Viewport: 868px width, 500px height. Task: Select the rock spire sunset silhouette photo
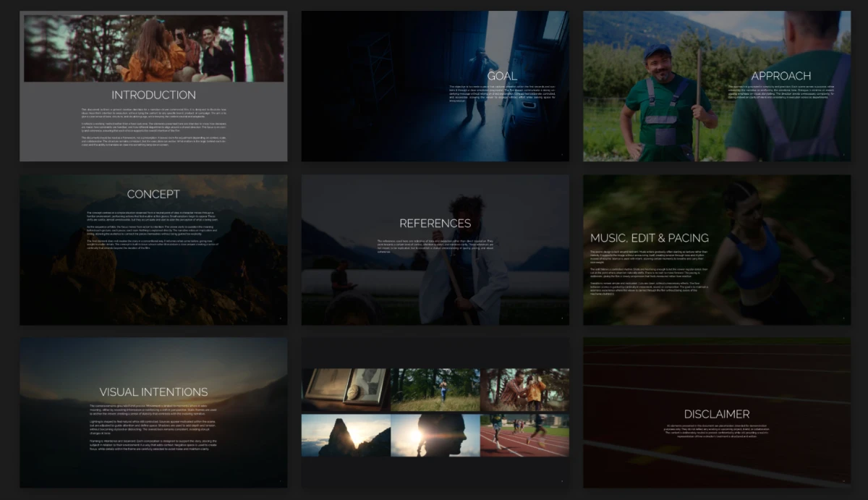(x=346, y=435)
